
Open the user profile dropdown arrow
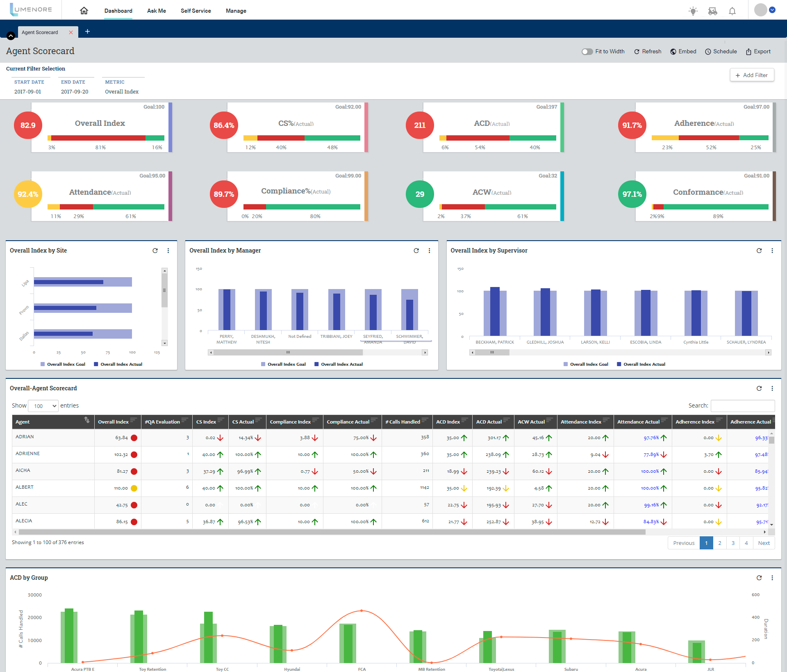click(772, 10)
